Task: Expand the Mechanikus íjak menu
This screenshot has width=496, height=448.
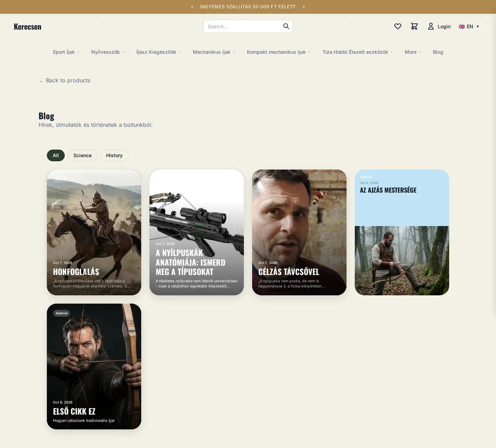Action: [x=214, y=52]
